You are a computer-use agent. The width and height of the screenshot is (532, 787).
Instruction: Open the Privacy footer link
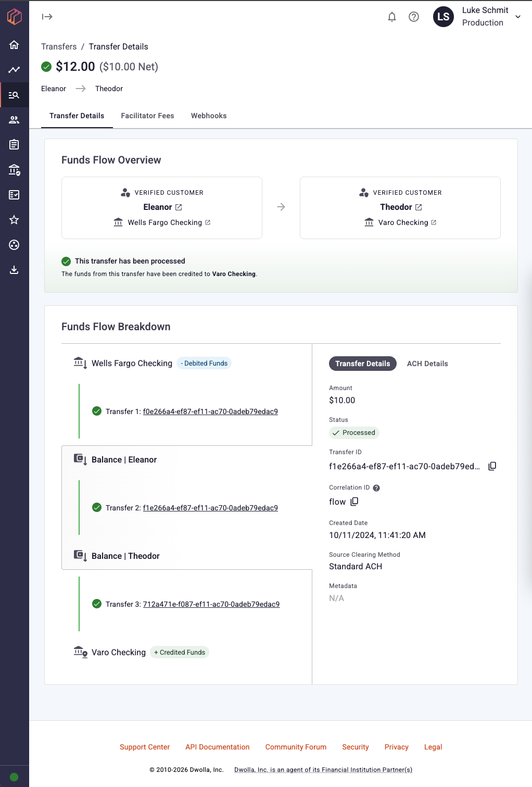[x=397, y=747]
